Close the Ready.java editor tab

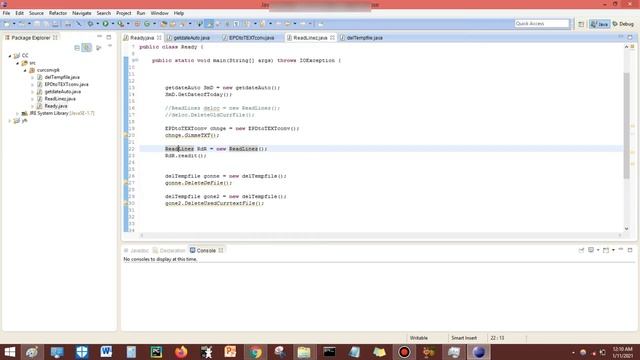click(159, 38)
